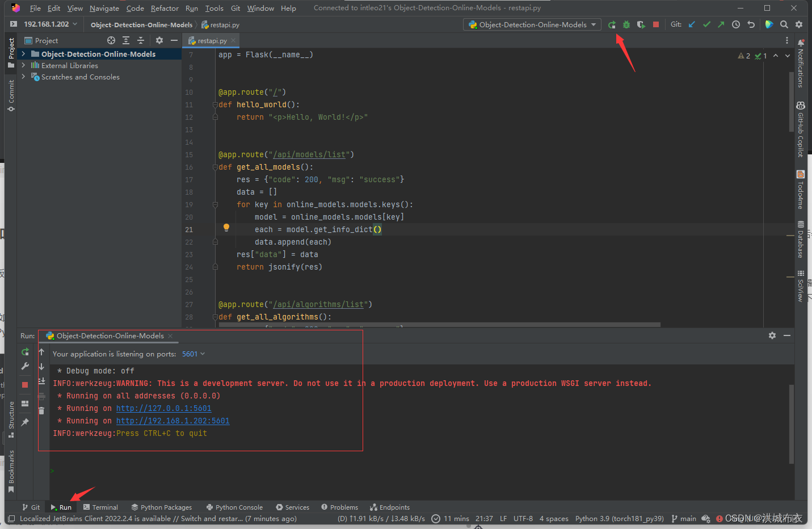The width and height of the screenshot is (812, 529).
Task: Run with coverage from the top toolbar
Action: (x=641, y=24)
